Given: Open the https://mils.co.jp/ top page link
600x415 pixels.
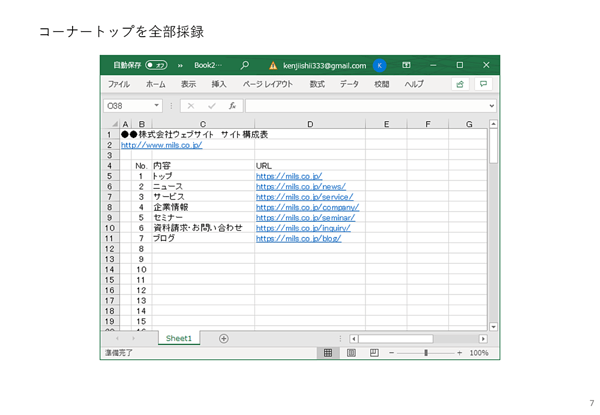Looking at the screenshot, I should pos(289,176).
